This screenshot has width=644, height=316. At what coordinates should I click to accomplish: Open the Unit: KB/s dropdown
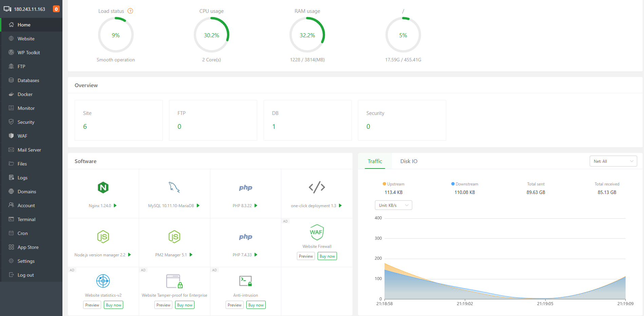pos(393,205)
